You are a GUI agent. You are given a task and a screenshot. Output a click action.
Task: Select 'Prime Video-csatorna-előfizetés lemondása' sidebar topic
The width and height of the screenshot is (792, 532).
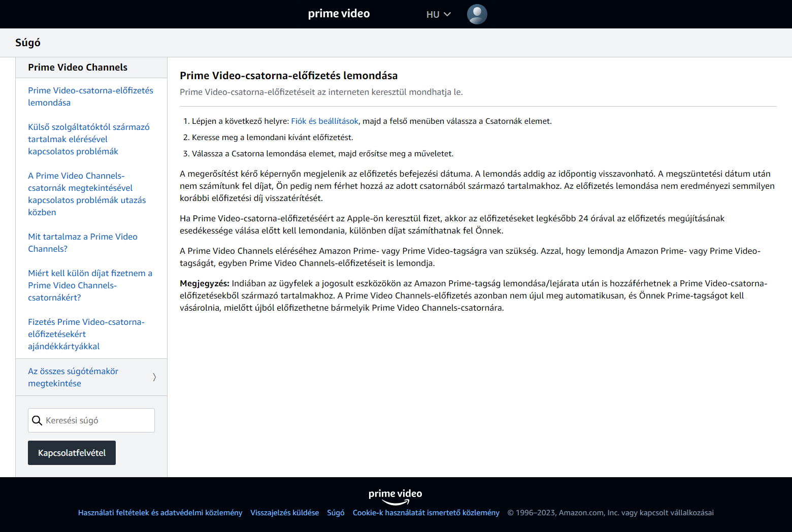pos(90,96)
